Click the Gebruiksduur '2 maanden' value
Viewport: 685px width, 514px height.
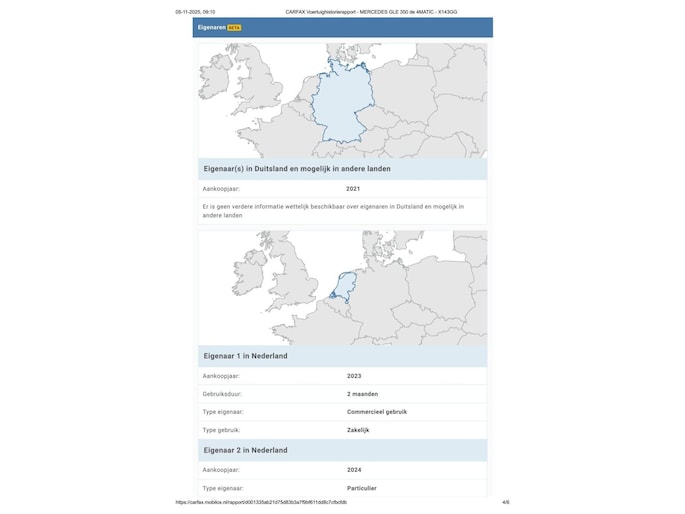pos(362,394)
